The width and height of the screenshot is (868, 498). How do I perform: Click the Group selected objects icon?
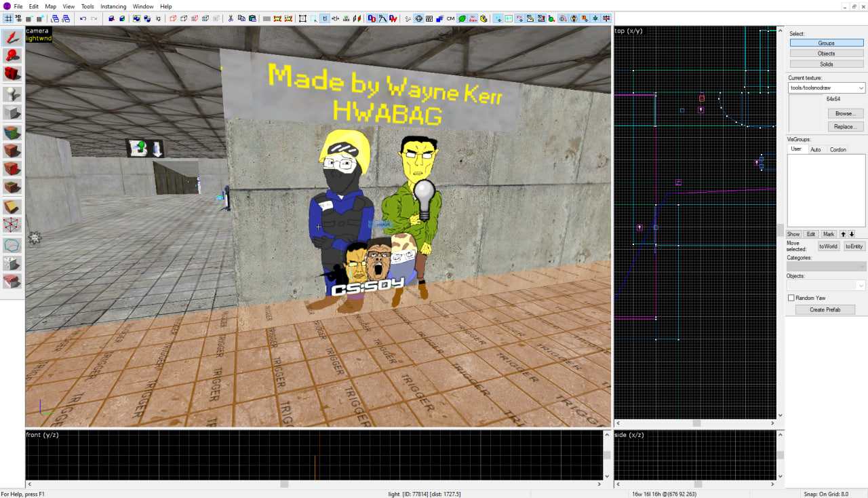coord(136,18)
